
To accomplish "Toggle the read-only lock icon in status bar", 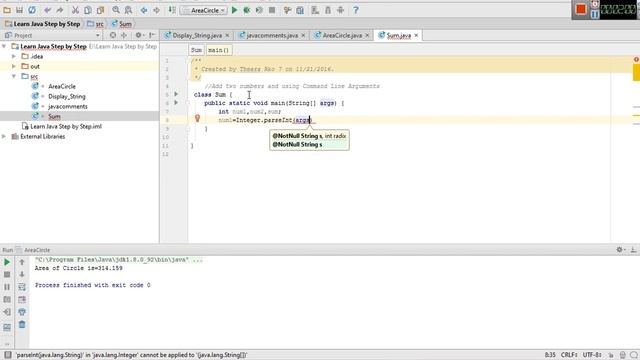I will point(611,355).
